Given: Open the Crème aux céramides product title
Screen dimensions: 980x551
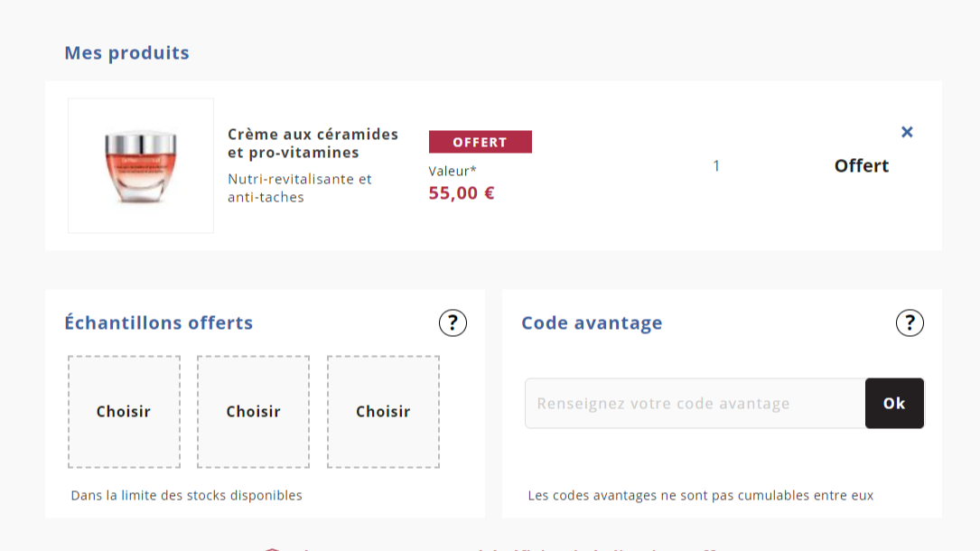Looking at the screenshot, I should [x=313, y=143].
